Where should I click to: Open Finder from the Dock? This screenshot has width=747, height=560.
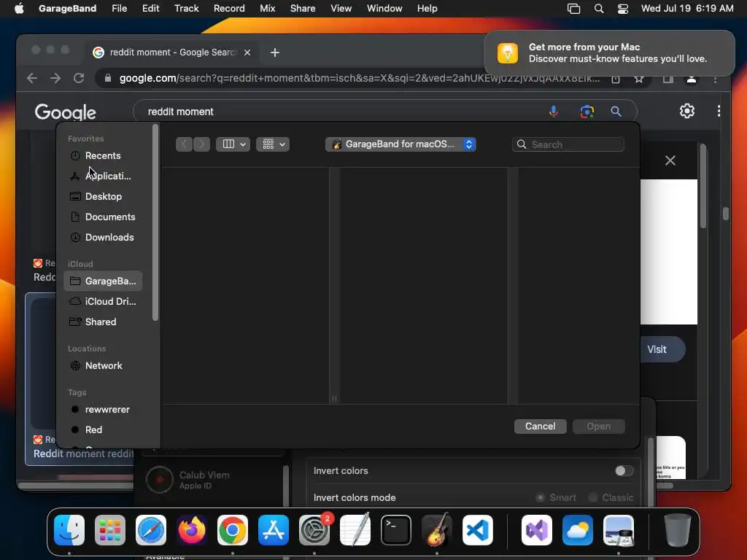tap(69, 530)
